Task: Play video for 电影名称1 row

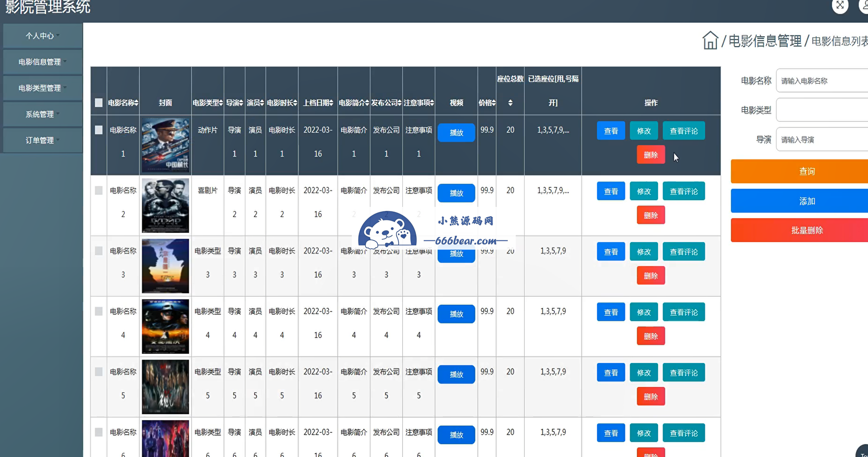Action: pyautogui.click(x=456, y=132)
